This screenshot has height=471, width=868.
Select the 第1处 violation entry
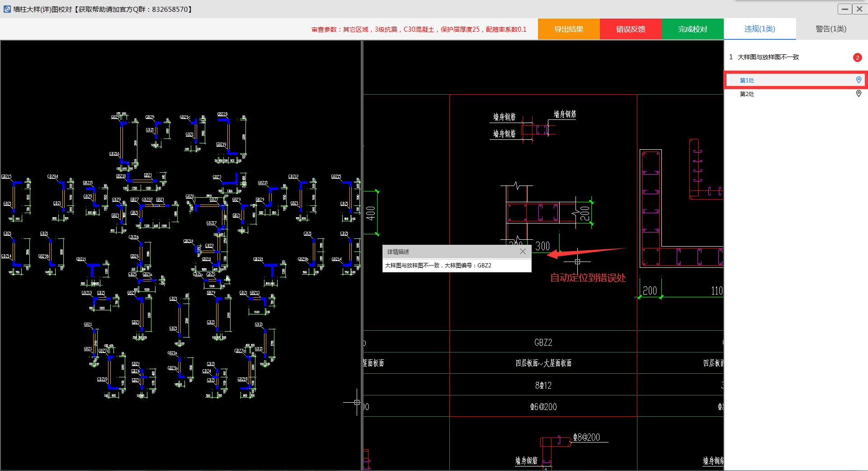pos(747,81)
